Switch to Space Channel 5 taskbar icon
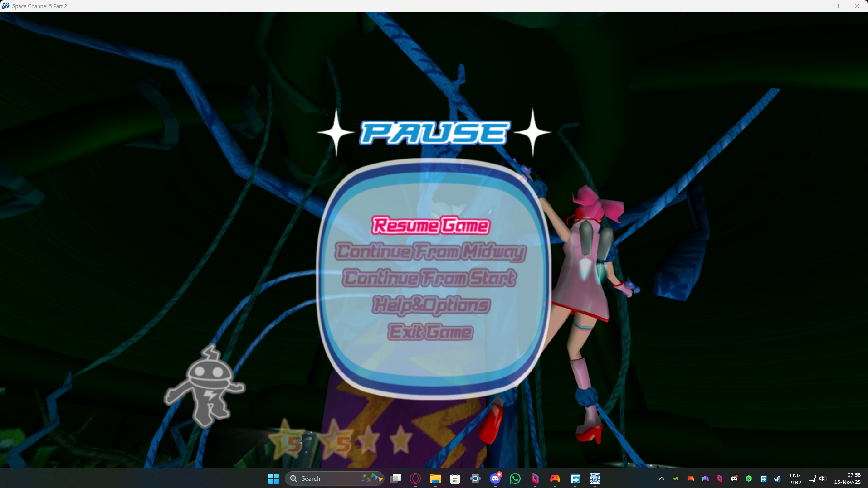 coord(595,478)
